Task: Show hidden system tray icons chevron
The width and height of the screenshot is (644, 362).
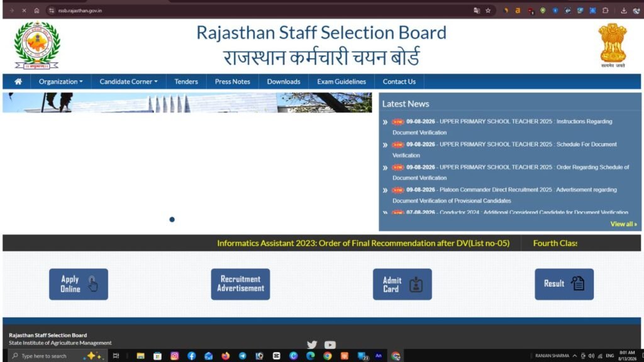Action: (575, 356)
